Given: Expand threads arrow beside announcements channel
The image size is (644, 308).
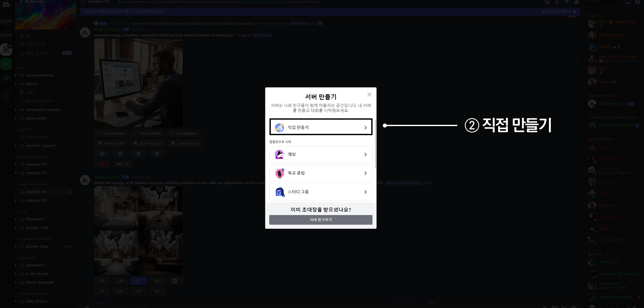Looking at the screenshot, I should 16,75.
